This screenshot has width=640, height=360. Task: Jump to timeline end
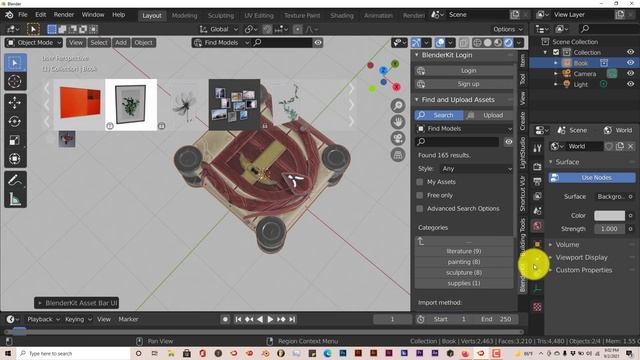click(292, 319)
